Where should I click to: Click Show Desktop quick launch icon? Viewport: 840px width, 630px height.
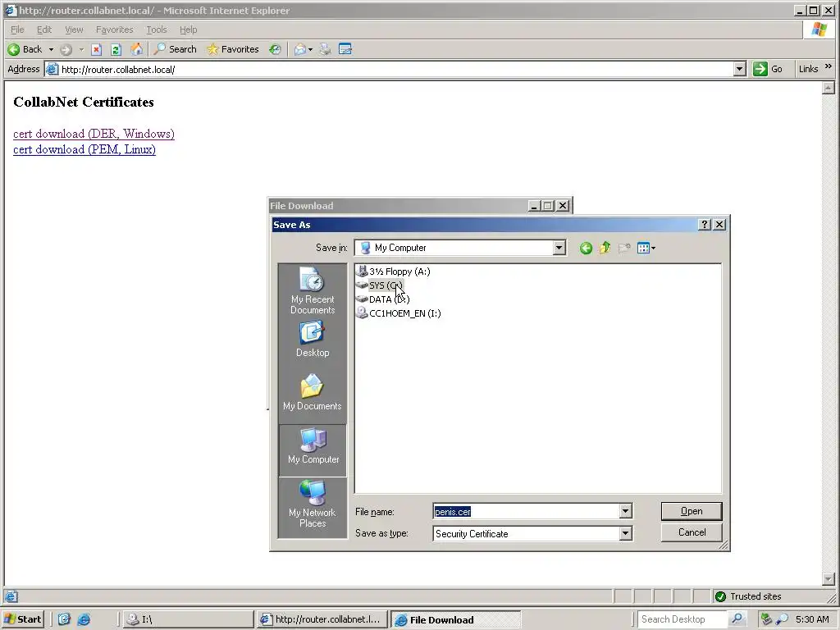(x=64, y=619)
